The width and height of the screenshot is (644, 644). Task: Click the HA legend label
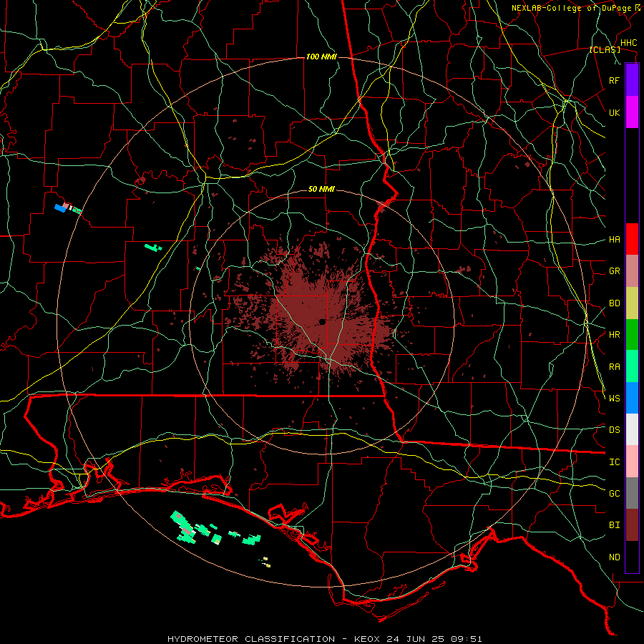(614, 239)
